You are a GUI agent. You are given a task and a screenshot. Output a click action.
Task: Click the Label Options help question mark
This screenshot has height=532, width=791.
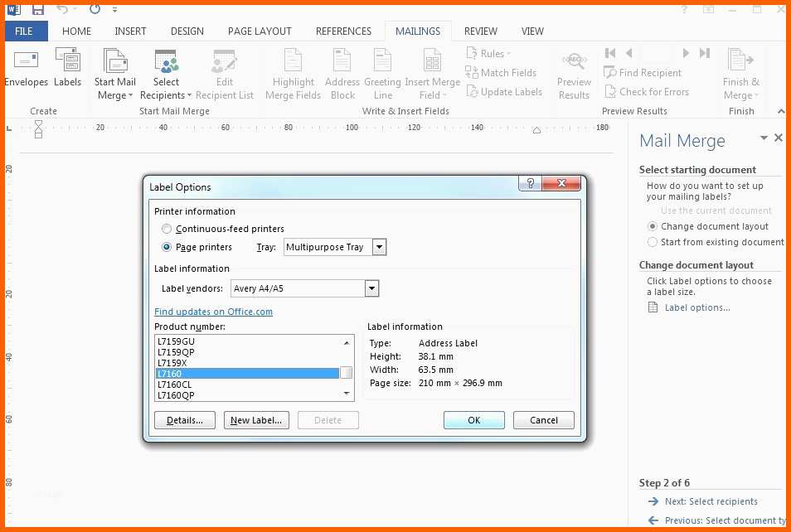[x=530, y=183]
